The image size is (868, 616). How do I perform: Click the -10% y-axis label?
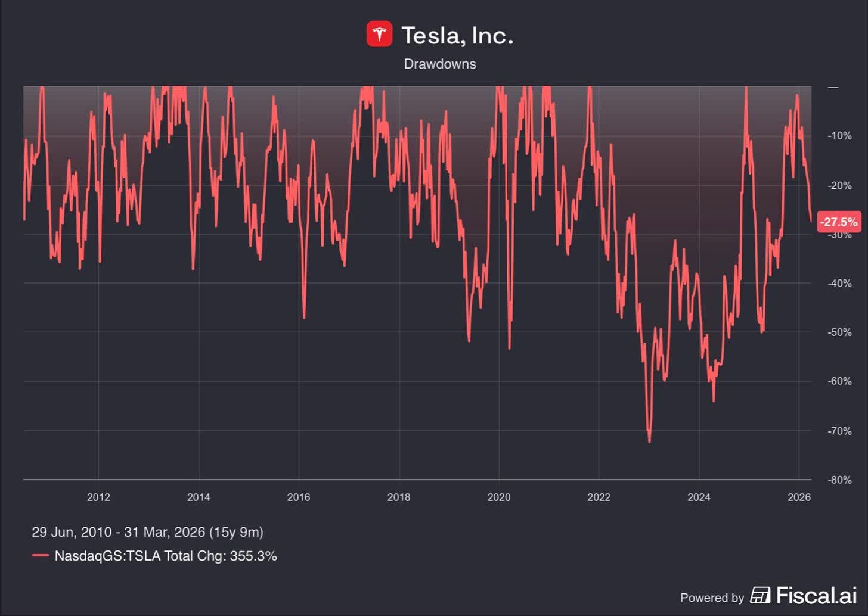point(839,136)
